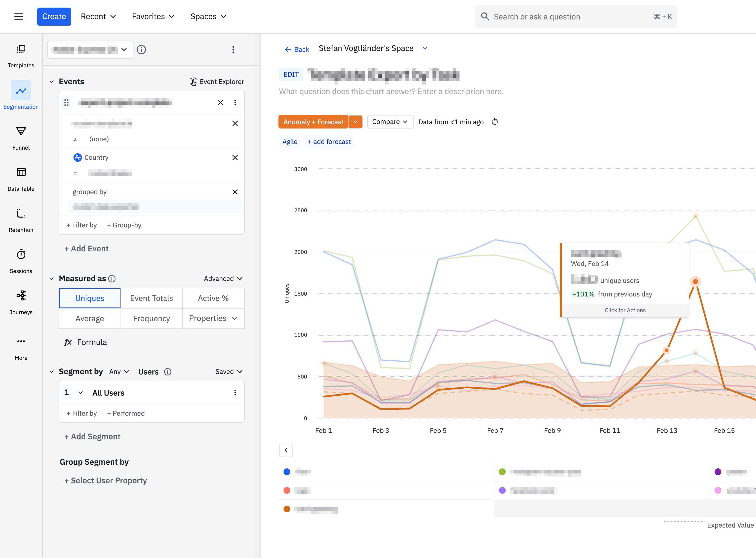Open the Retention chart icon
The width and height of the screenshot is (756, 558).
click(x=21, y=213)
